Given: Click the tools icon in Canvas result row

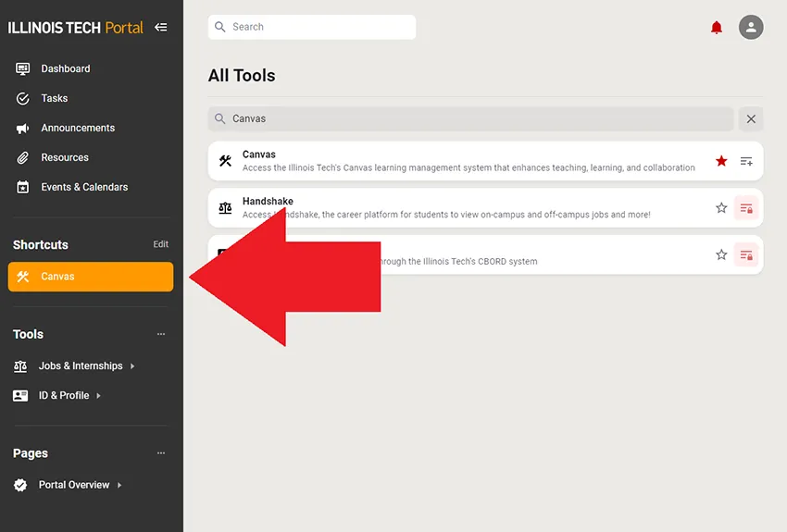Looking at the screenshot, I should 225,161.
